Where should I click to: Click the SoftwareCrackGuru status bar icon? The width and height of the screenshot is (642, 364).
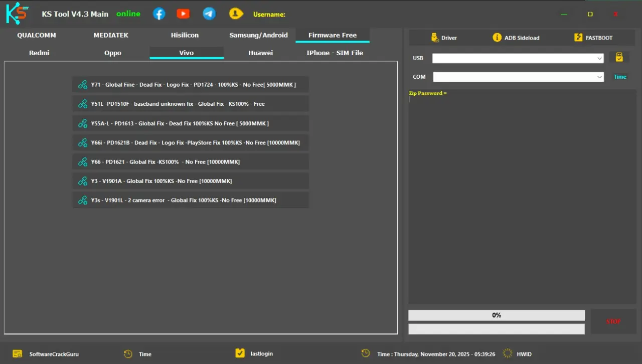(18, 354)
